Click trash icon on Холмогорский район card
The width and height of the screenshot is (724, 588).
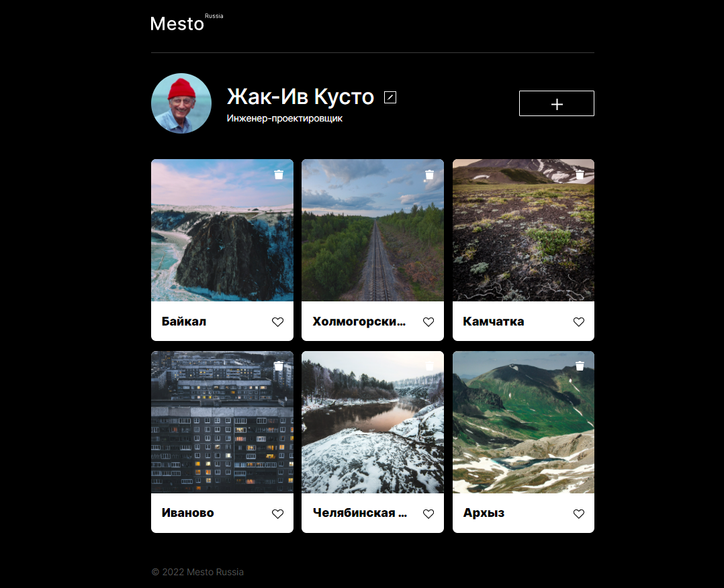(x=430, y=175)
